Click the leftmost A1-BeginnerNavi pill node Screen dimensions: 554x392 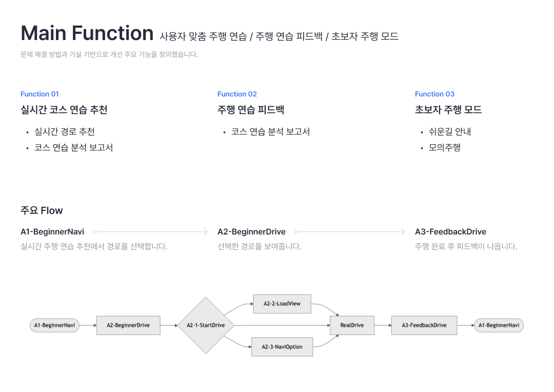[54, 325]
